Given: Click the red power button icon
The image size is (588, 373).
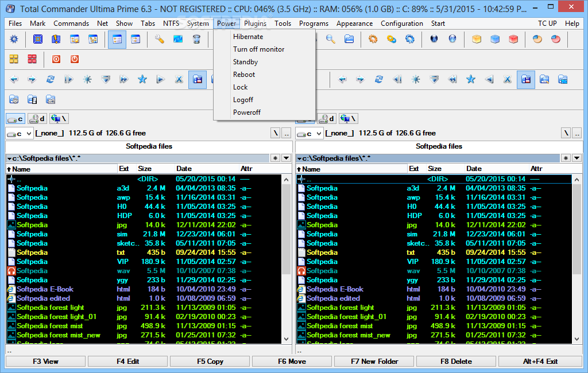Looking at the screenshot, I should 75,59.
